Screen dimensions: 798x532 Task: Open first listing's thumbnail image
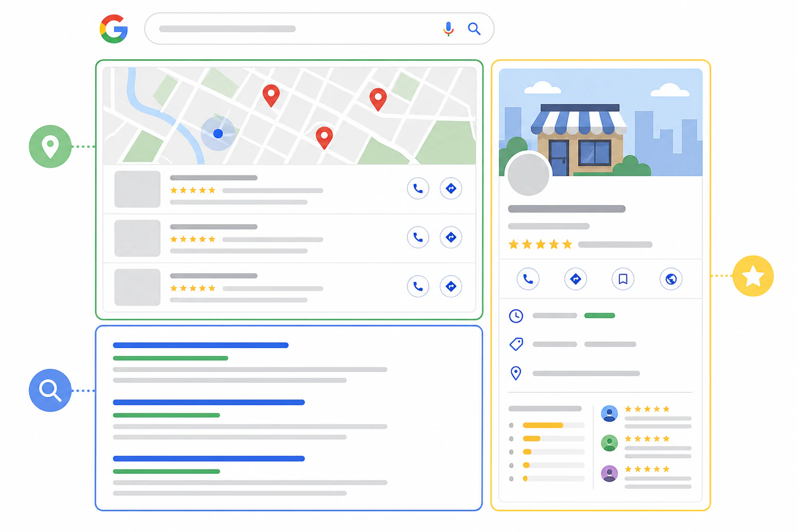click(137, 189)
